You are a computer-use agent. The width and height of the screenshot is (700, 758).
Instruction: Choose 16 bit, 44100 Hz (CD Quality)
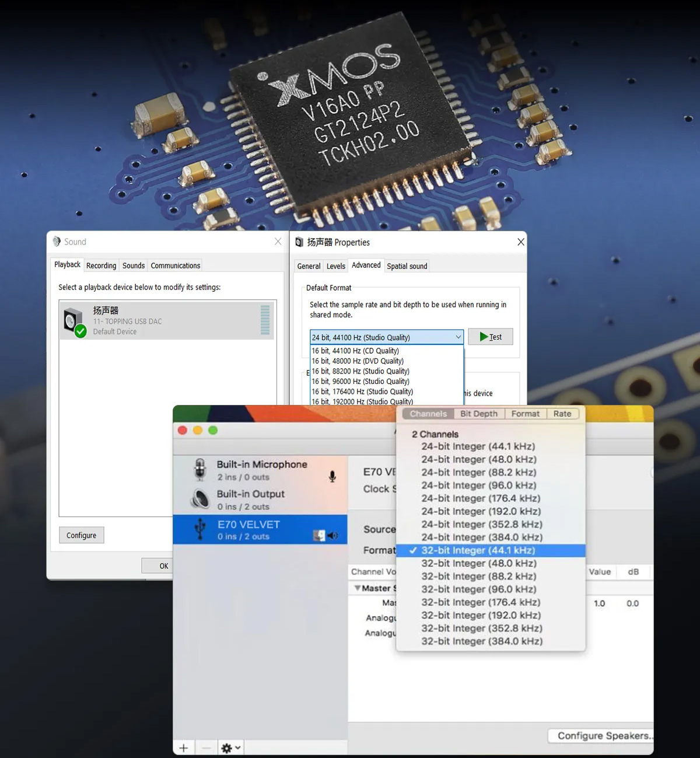(x=387, y=351)
